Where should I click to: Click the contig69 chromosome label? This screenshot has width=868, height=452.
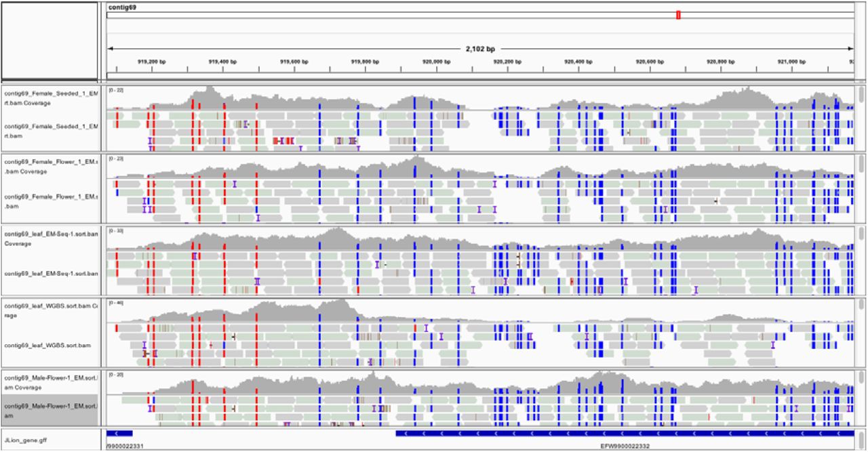click(121, 7)
